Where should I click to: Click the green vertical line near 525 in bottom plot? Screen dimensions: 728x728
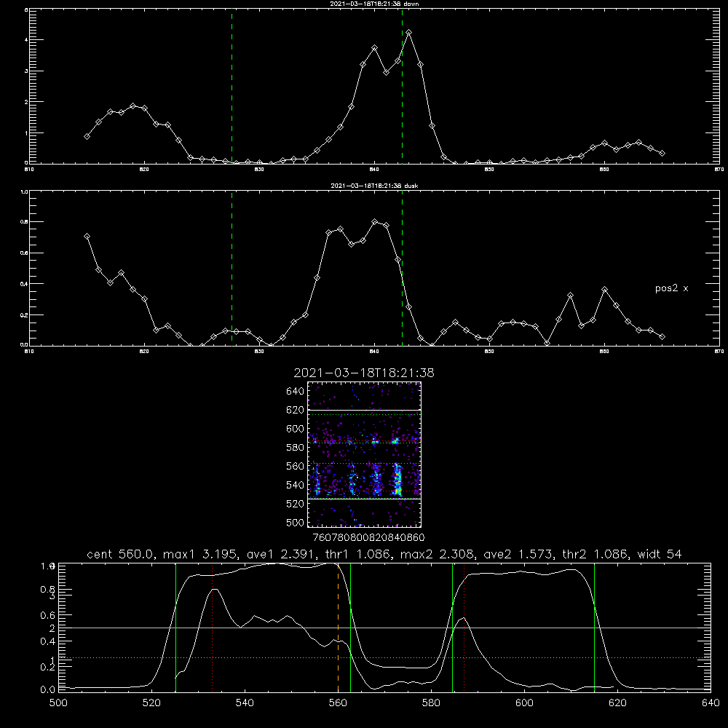175,628
